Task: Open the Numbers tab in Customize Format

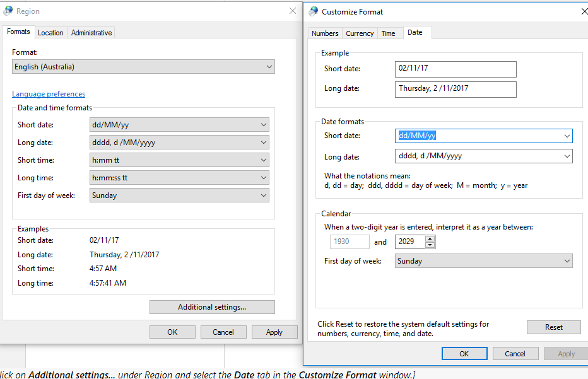Action: click(325, 33)
